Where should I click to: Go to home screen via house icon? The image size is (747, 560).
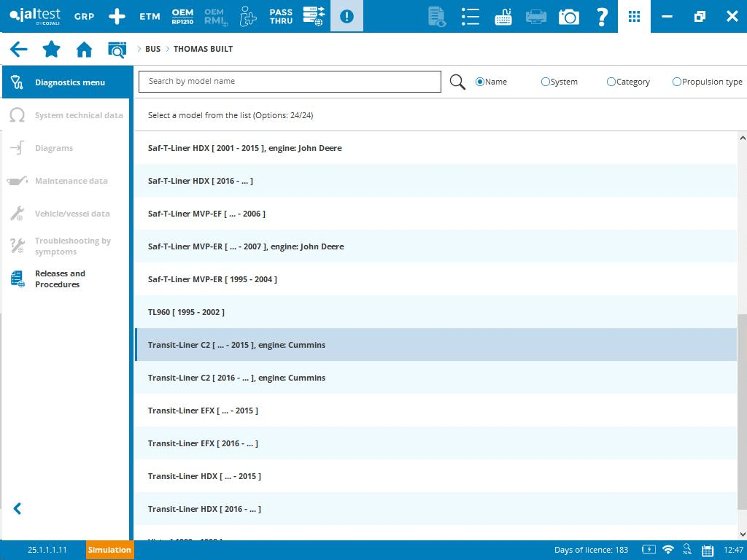coord(84,50)
